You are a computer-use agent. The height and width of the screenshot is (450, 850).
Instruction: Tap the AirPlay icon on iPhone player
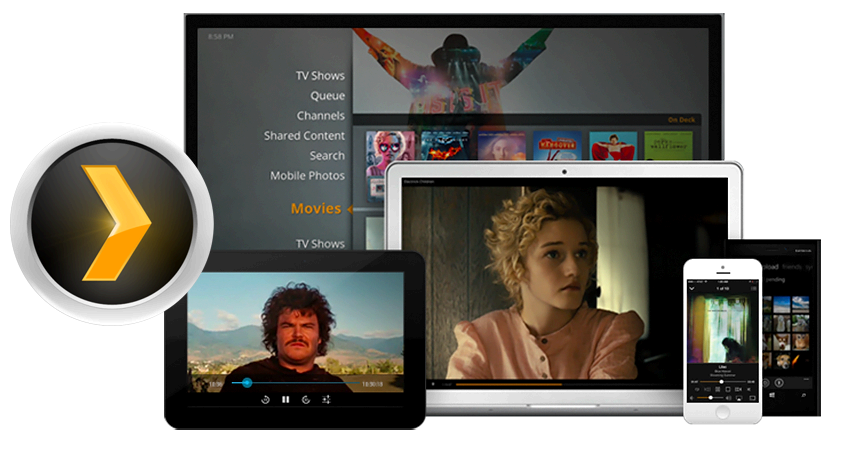(739, 398)
